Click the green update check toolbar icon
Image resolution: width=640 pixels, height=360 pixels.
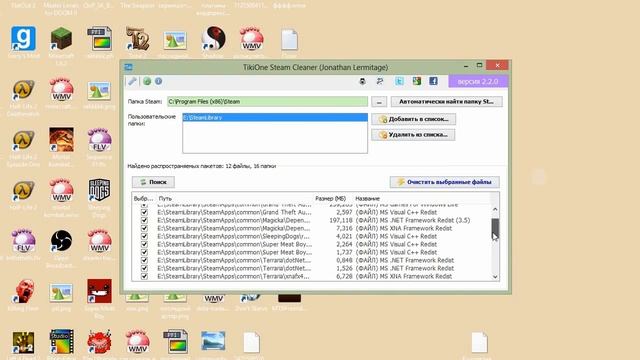147,81
